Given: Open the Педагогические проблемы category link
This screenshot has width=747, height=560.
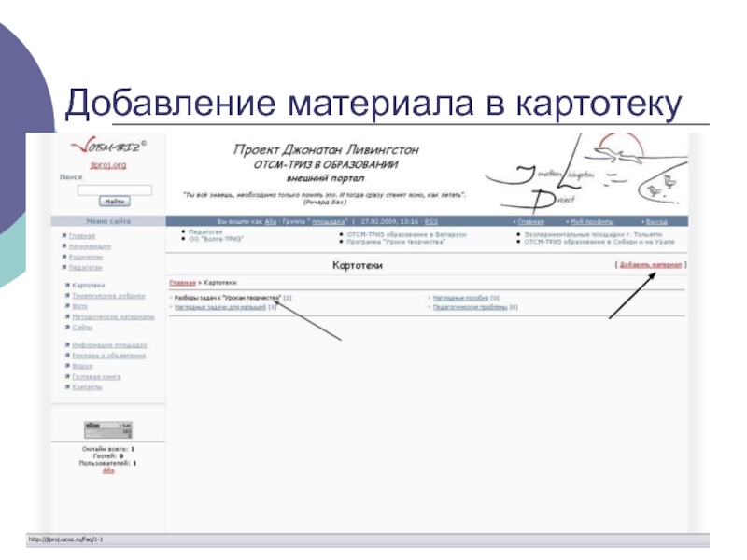Looking at the screenshot, I should click(470, 307).
